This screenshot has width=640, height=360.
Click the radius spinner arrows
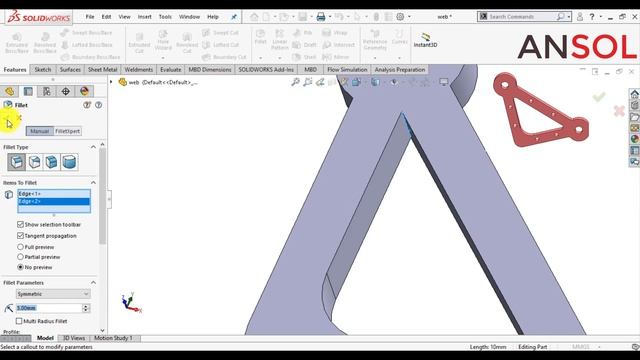86,308
